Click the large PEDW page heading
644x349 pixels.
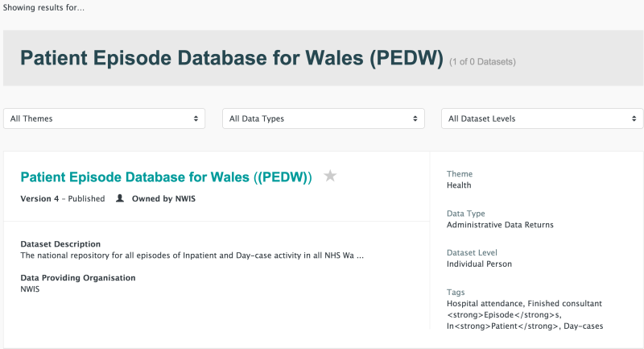(x=231, y=59)
